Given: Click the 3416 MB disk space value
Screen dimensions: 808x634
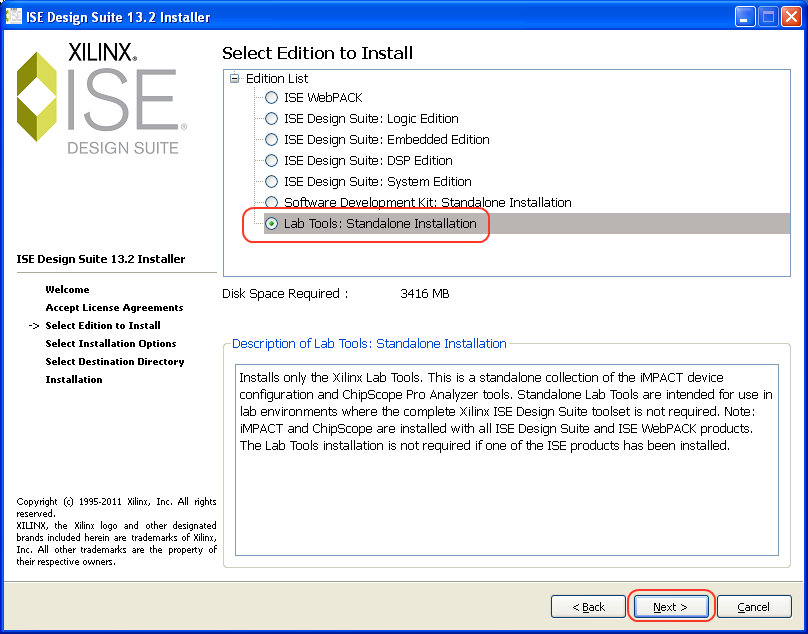Looking at the screenshot, I should pos(425,294).
